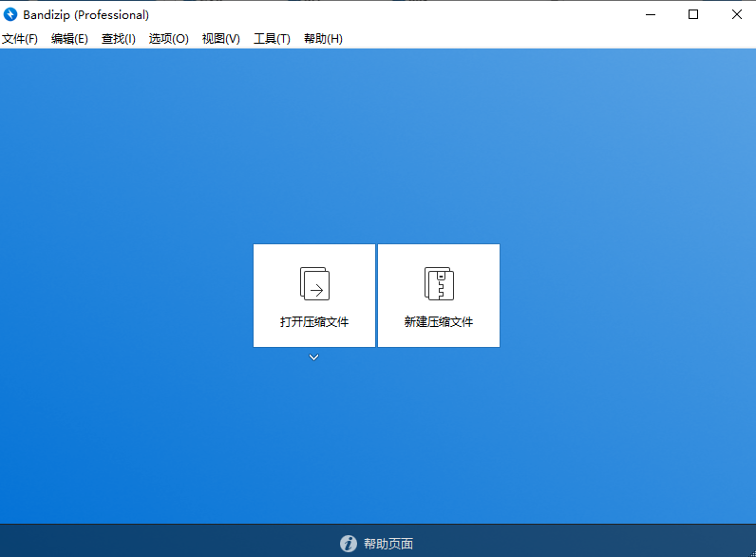The image size is (756, 557).
Task: Click the "Bandizip (Professional)" title text
Action: tap(86, 14)
